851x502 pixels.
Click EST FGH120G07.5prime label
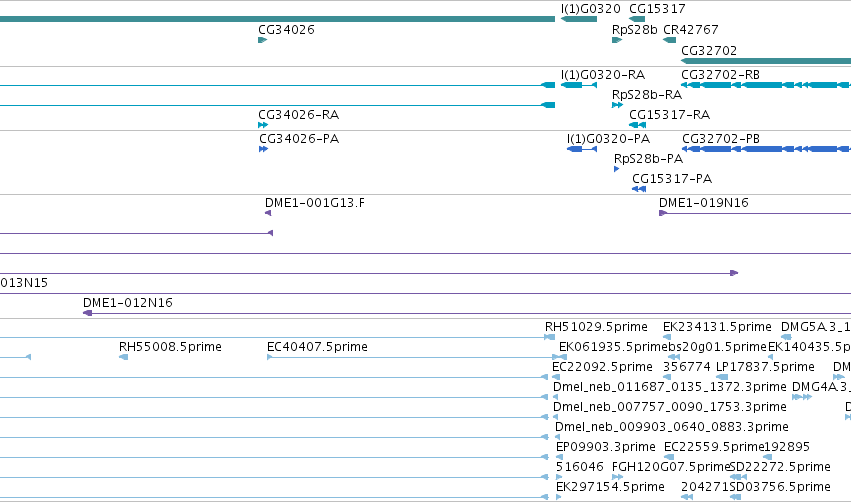coord(671,467)
